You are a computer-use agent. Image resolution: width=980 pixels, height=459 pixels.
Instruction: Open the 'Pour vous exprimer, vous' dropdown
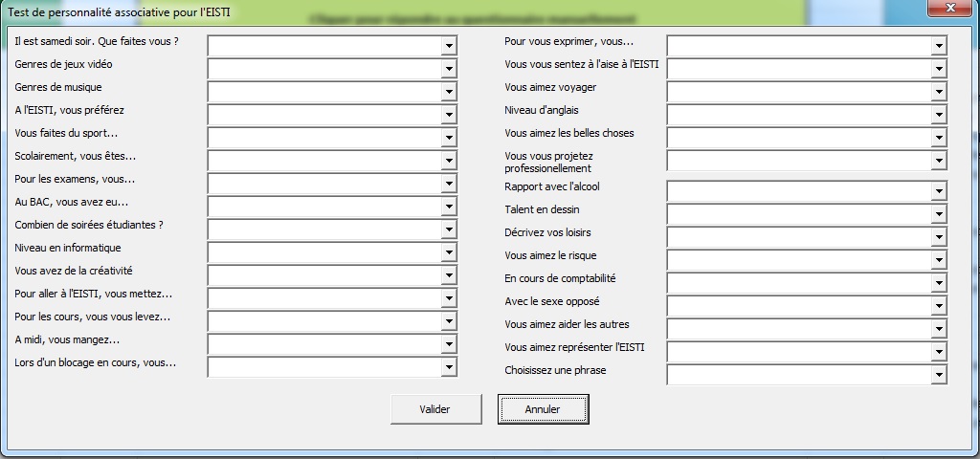(938, 46)
